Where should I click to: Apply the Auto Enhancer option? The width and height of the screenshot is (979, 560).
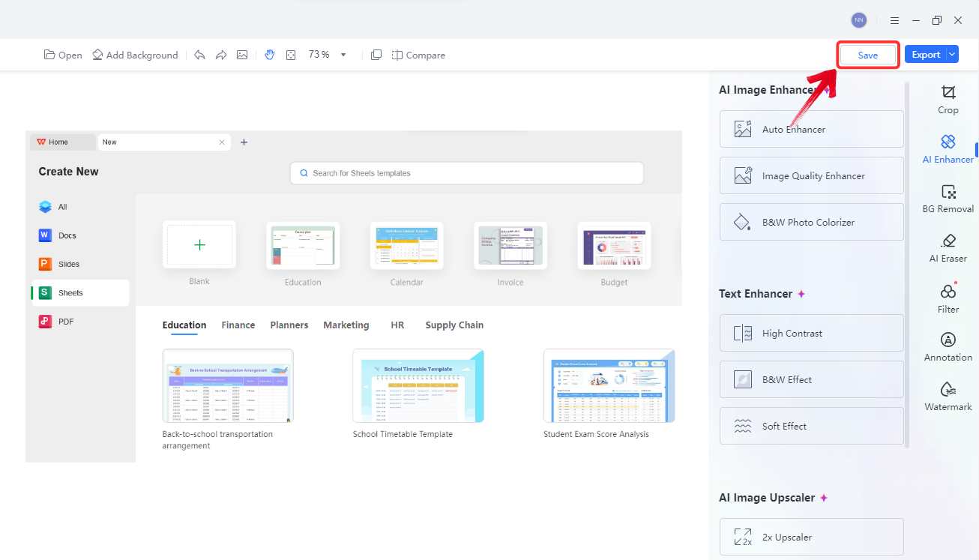click(811, 129)
